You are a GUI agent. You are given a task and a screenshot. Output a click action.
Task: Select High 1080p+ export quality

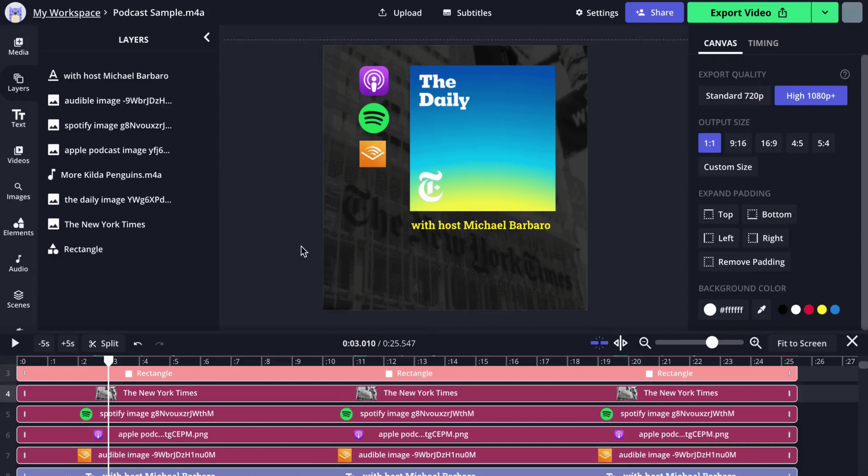pyautogui.click(x=811, y=95)
